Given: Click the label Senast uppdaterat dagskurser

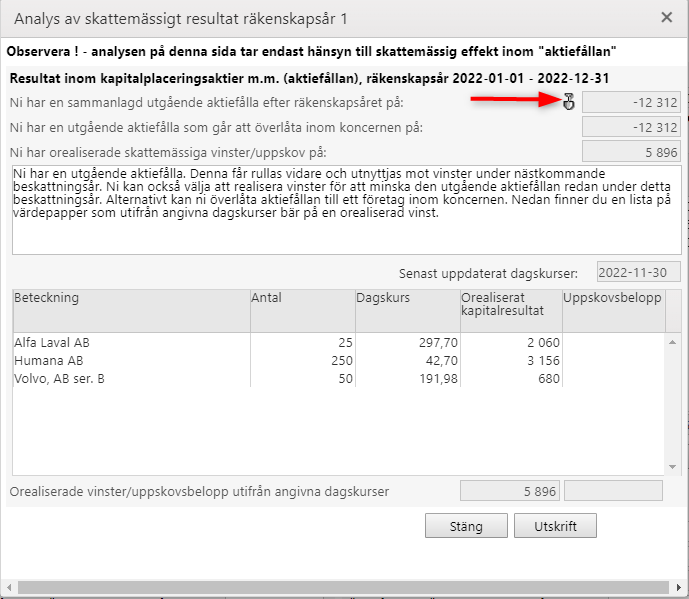Looking at the screenshot, I should point(488,273).
